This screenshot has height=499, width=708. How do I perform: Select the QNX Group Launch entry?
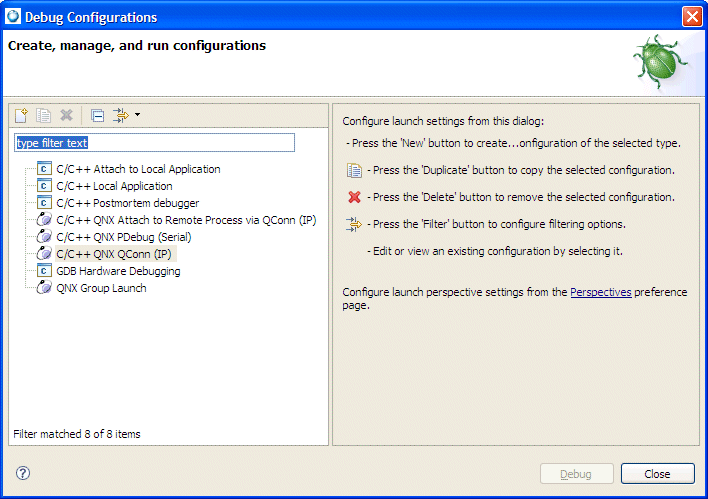tap(101, 288)
